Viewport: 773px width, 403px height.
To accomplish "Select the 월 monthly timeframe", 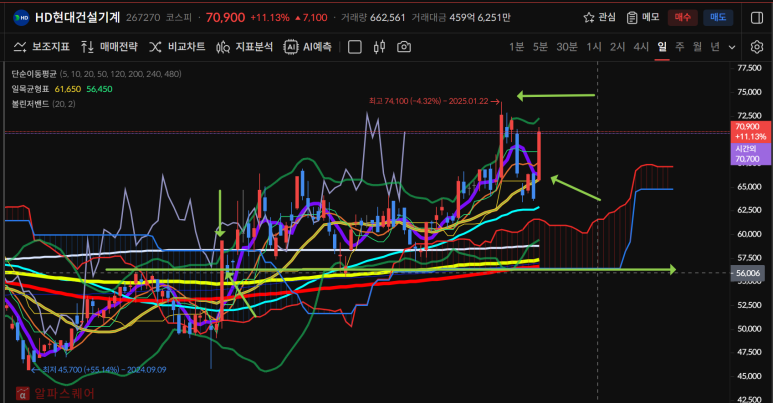I will point(697,47).
